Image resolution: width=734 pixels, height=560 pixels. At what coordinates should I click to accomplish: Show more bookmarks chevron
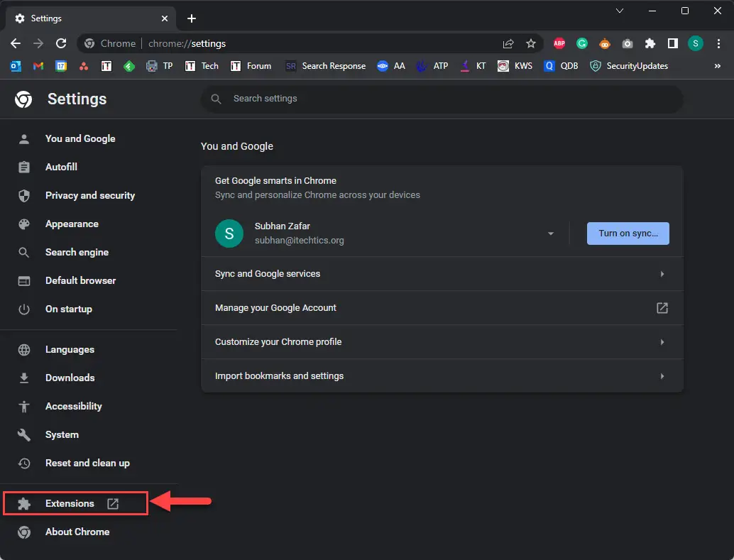(718, 66)
